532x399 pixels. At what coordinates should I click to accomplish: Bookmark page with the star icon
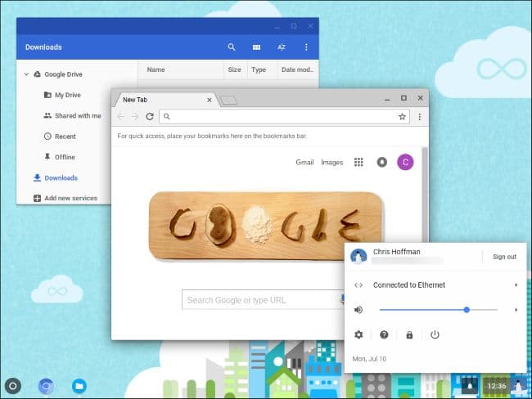402,117
